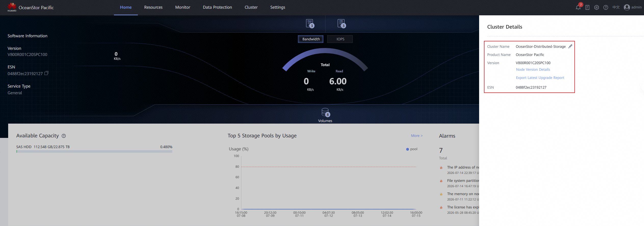Viewport: 644px width, 226px height.
Task: Open Node Version Details link
Action: [x=533, y=69]
